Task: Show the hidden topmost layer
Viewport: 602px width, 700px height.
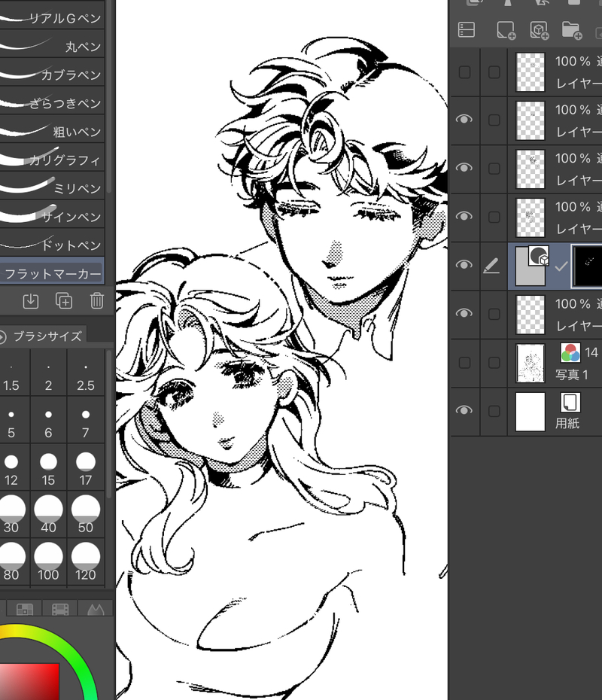Action: 464,72
